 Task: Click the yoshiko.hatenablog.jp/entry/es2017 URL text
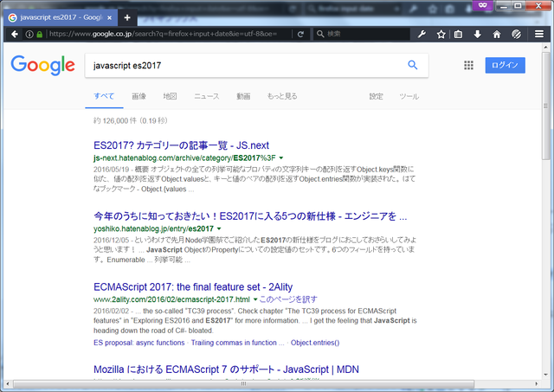tap(154, 228)
